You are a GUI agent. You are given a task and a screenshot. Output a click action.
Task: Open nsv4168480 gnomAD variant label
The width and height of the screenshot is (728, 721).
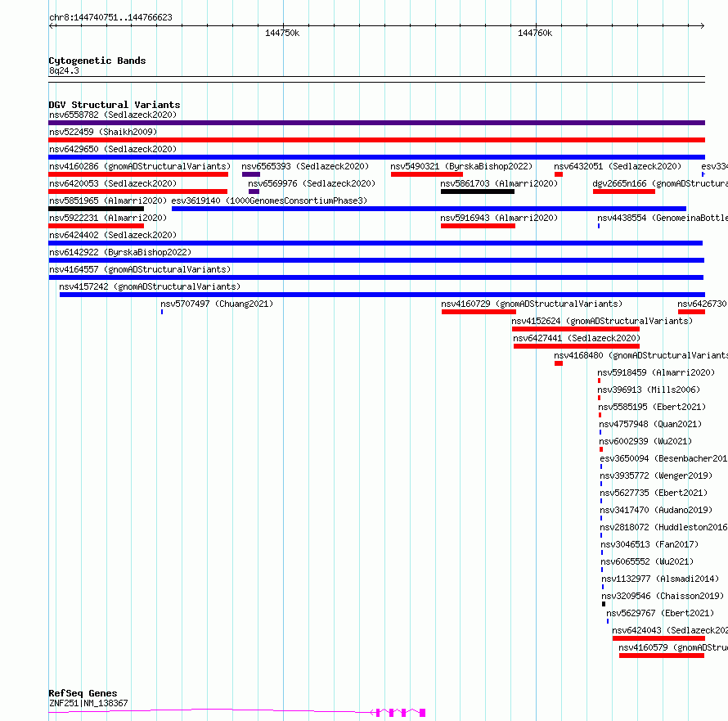tap(640, 355)
